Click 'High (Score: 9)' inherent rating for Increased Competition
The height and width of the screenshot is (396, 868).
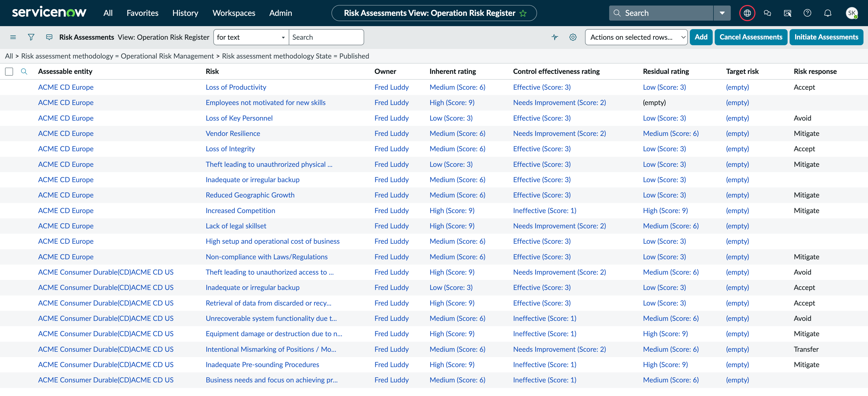pyautogui.click(x=452, y=210)
